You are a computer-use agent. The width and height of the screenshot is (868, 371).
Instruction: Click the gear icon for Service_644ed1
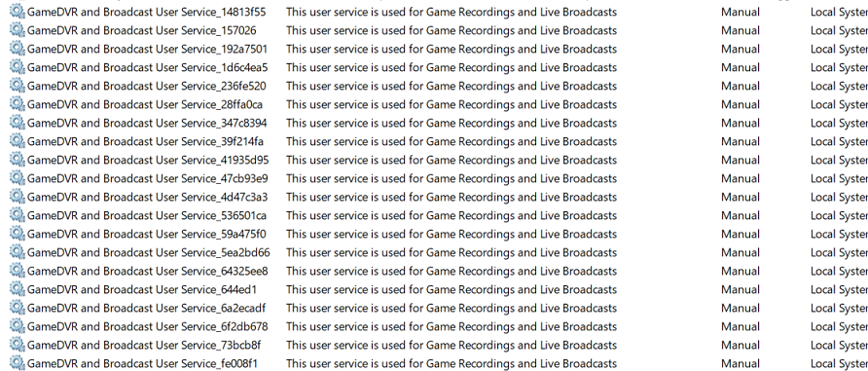click(18, 289)
